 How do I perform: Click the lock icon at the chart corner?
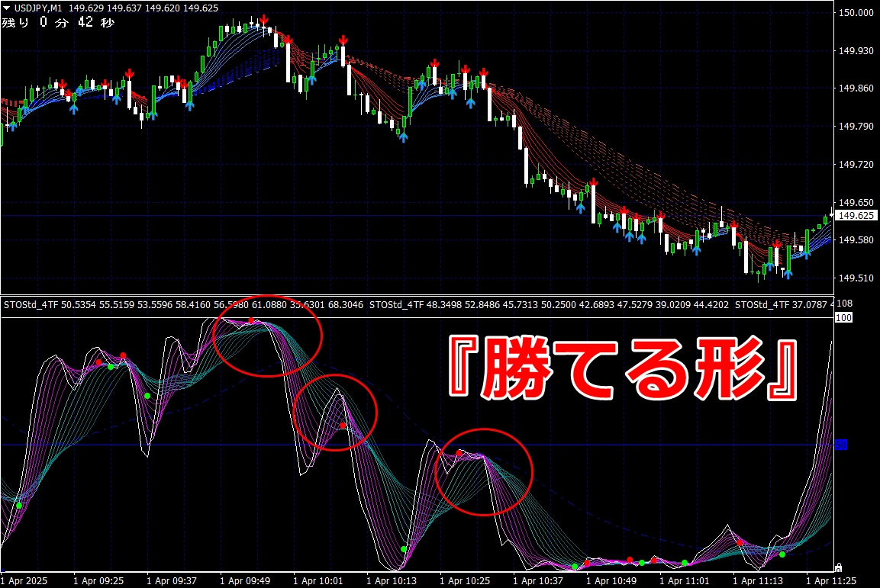tap(838, 567)
